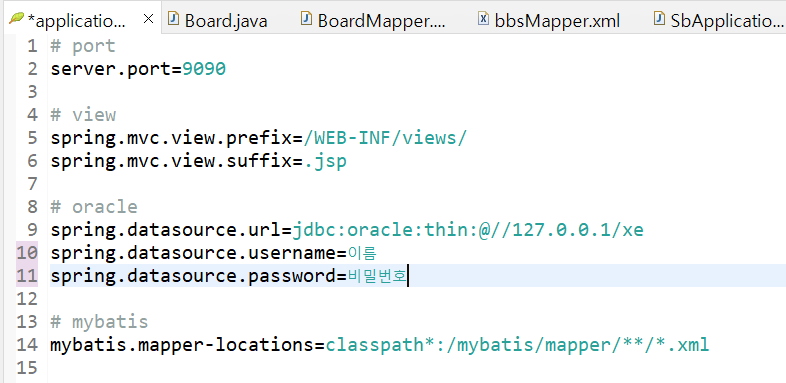Click the spring.mvc.view.suffix key
This screenshot has width=786, height=383.
171,161
